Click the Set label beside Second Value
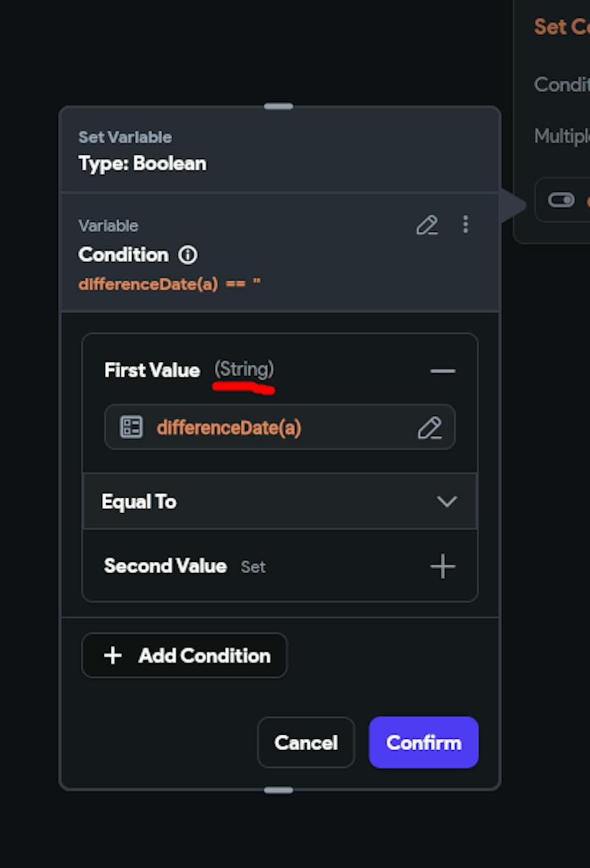 tap(253, 567)
